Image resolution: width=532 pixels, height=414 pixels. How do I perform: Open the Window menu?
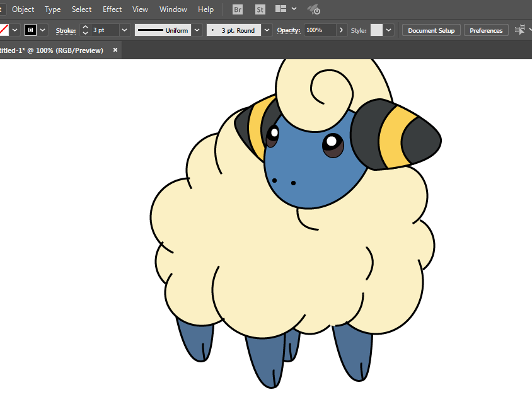tap(173, 9)
